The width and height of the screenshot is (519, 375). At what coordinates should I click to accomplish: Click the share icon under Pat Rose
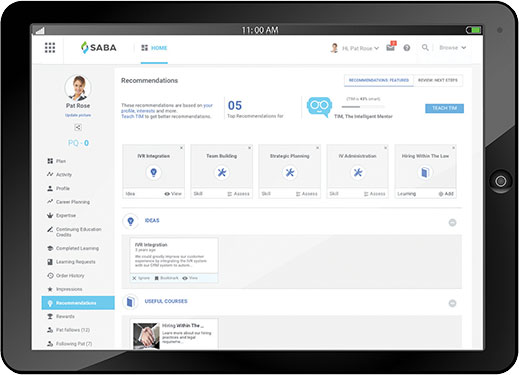click(x=78, y=127)
